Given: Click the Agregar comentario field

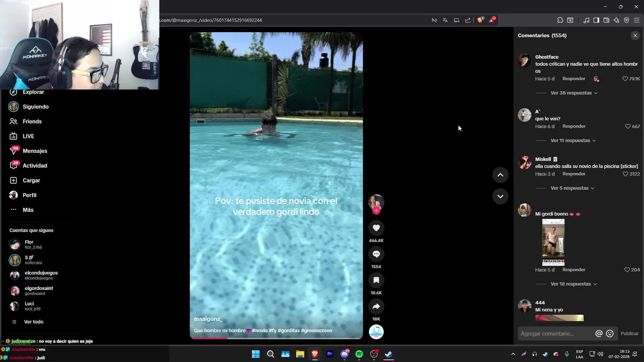Looking at the screenshot, I should click(x=556, y=334).
